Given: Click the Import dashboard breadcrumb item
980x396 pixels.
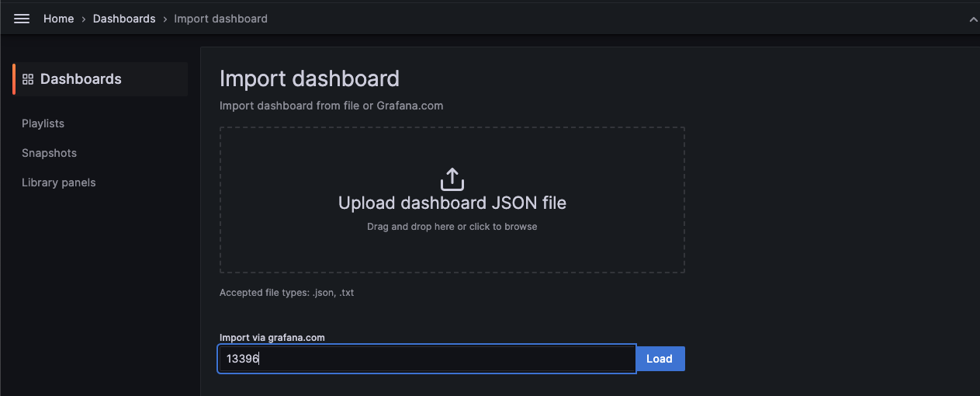Looking at the screenshot, I should 220,19.
